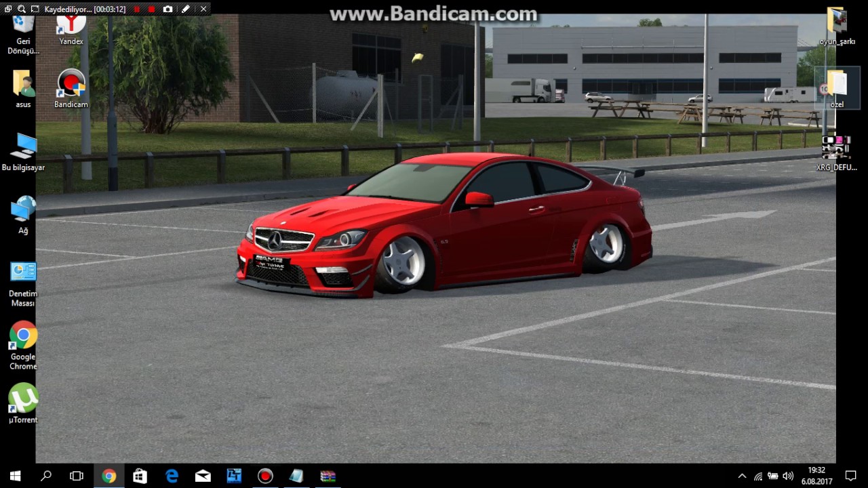Select the oyun_şarkı desktop folder
This screenshot has width=868, height=488.
click(837, 27)
